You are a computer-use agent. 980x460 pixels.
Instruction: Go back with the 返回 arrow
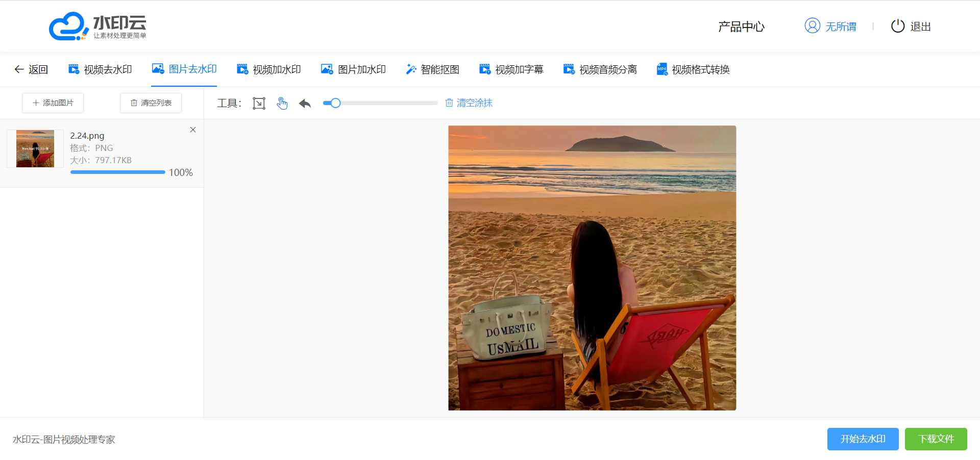point(19,69)
